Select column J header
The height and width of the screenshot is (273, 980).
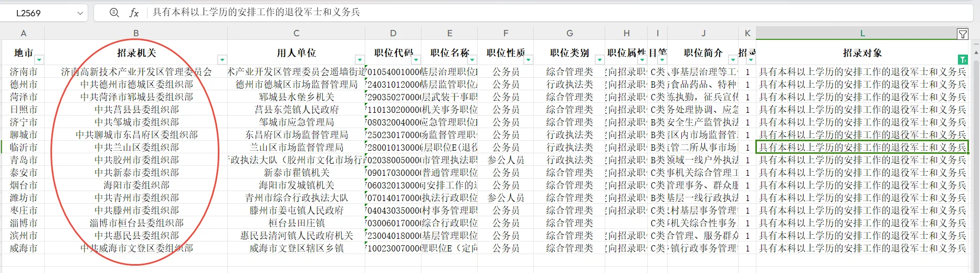click(703, 33)
